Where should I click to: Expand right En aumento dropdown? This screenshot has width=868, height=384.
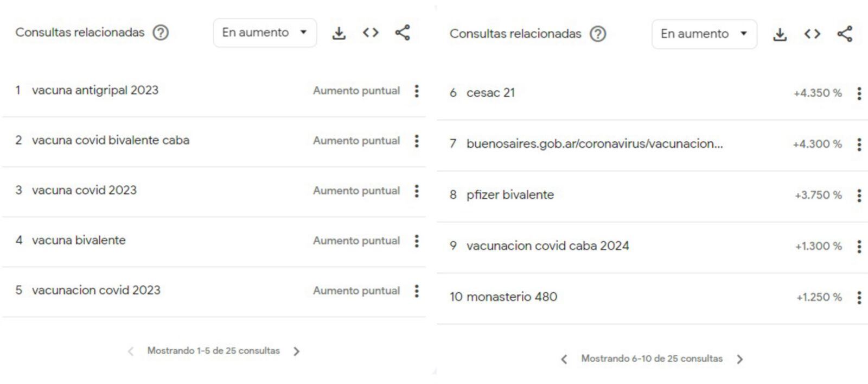click(x=704, y=34)
